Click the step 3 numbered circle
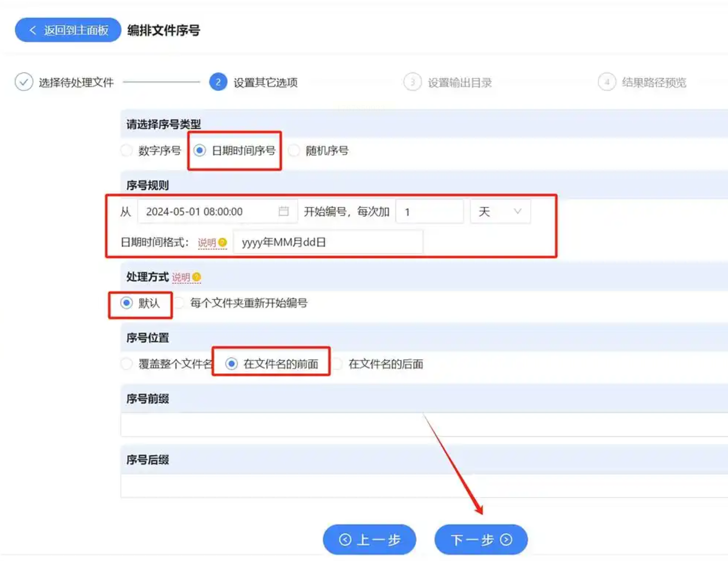 pos(412,82)
